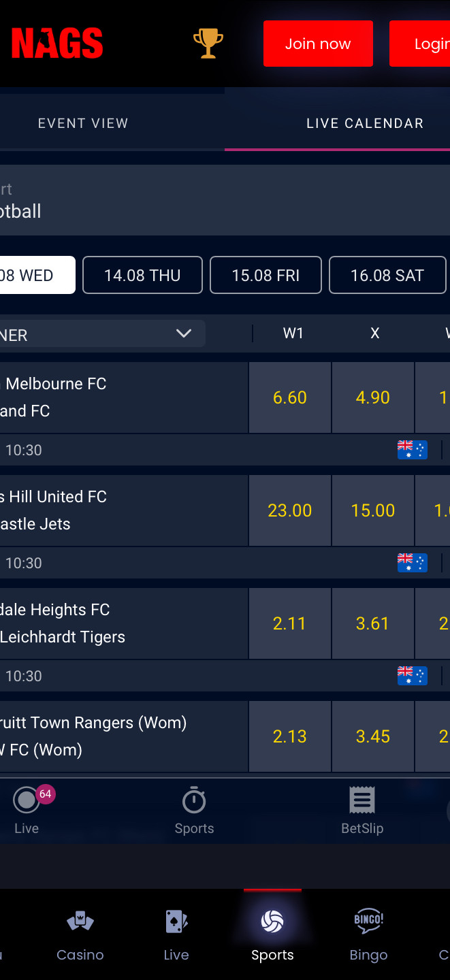
Task: Choose the 15.08 FRI date
Action: 266,275
